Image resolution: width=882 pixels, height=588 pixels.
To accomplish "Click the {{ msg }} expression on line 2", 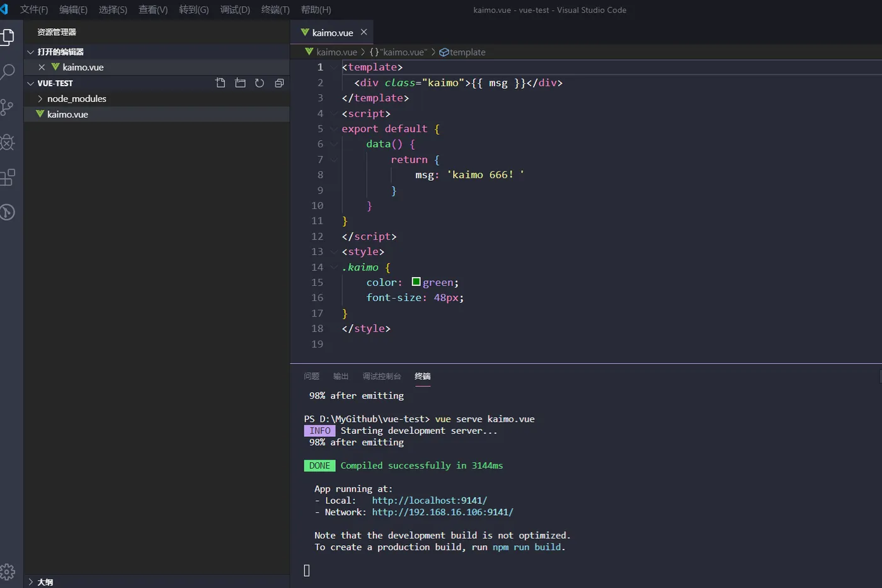I will [x=498, y=83].
